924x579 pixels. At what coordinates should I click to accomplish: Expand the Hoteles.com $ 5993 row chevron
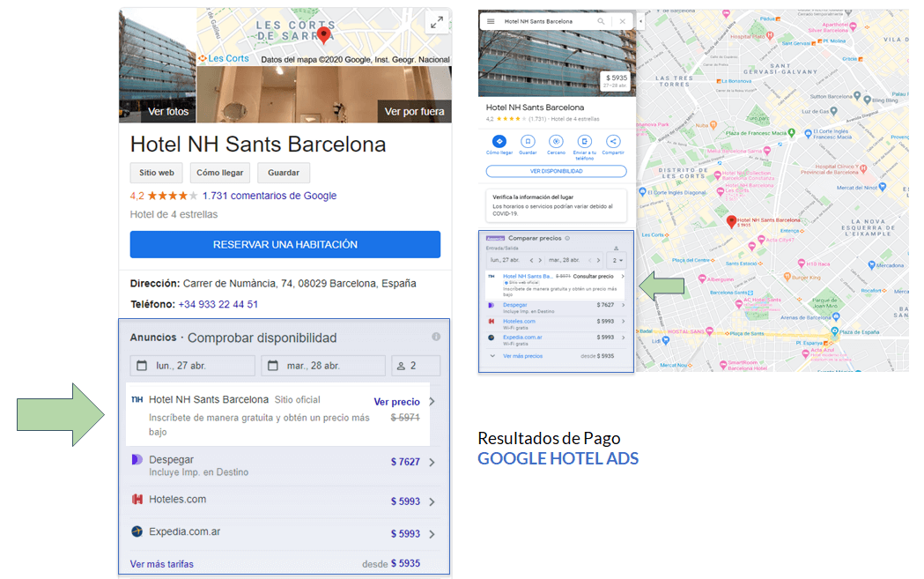432,501
